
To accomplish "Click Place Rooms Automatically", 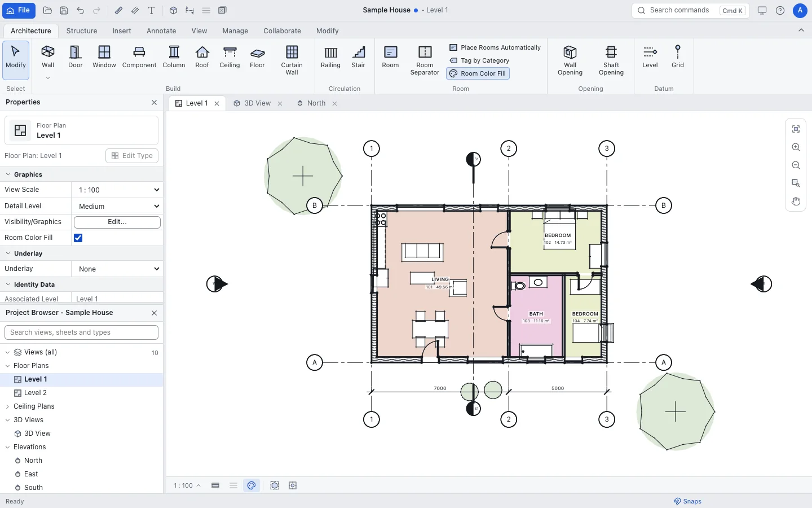I will [x=495, y=47].
